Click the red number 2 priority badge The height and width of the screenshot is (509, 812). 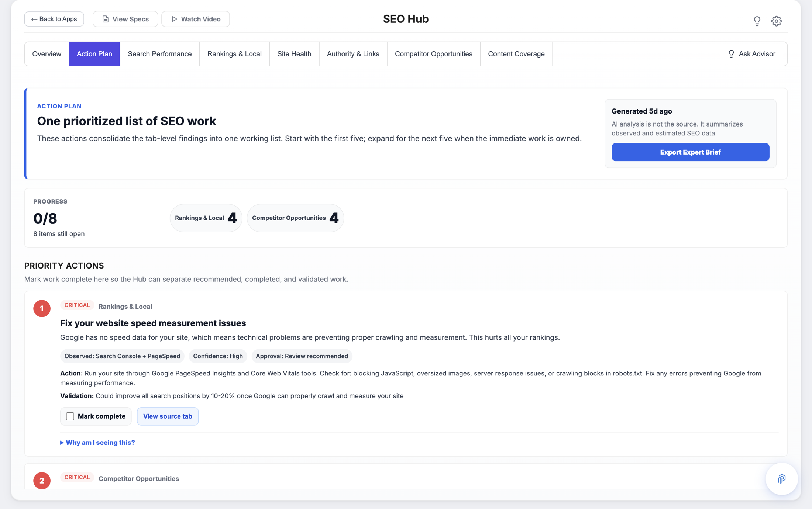click(x=42, y=480)
